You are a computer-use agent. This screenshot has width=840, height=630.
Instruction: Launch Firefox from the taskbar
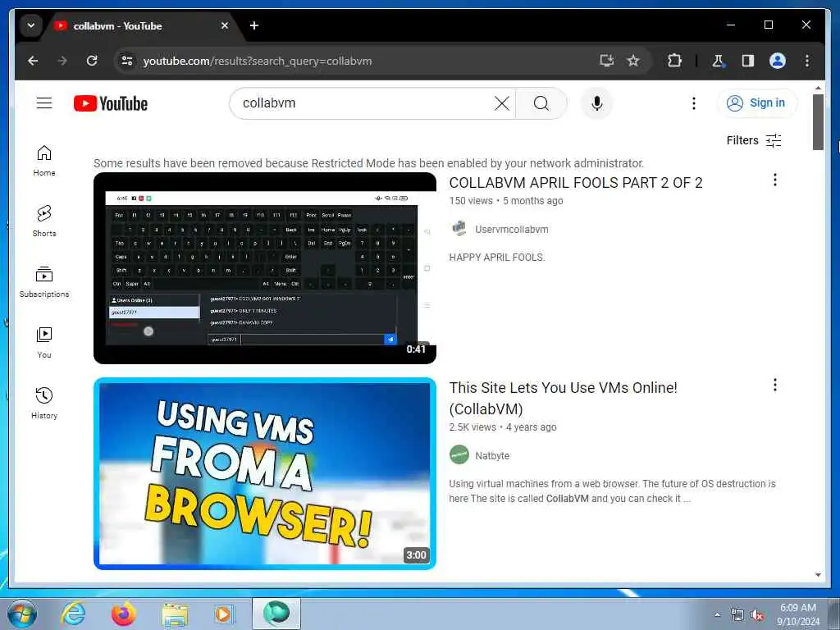click(124, 614)
